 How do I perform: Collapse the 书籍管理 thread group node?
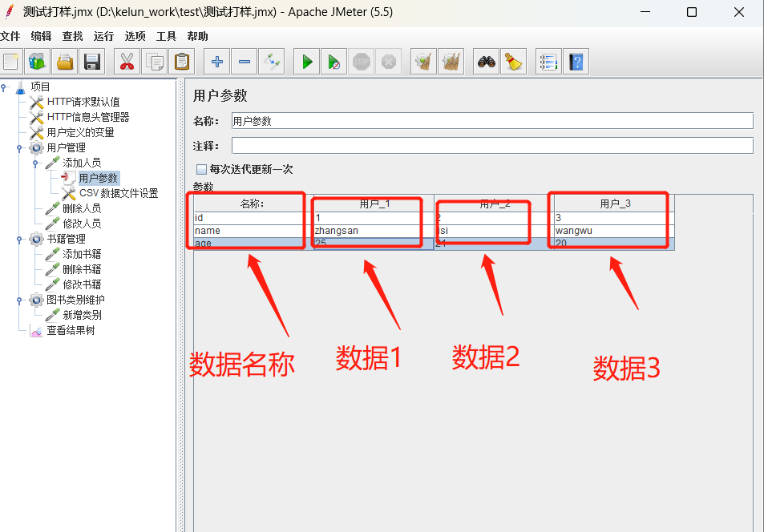(x=19, y=240)
